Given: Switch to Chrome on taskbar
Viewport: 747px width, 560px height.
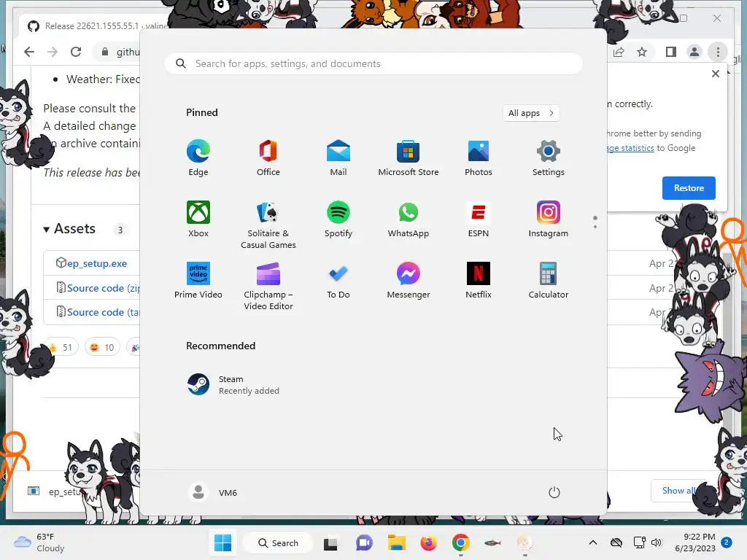Looking at the screenshot, I should point(461,543).
